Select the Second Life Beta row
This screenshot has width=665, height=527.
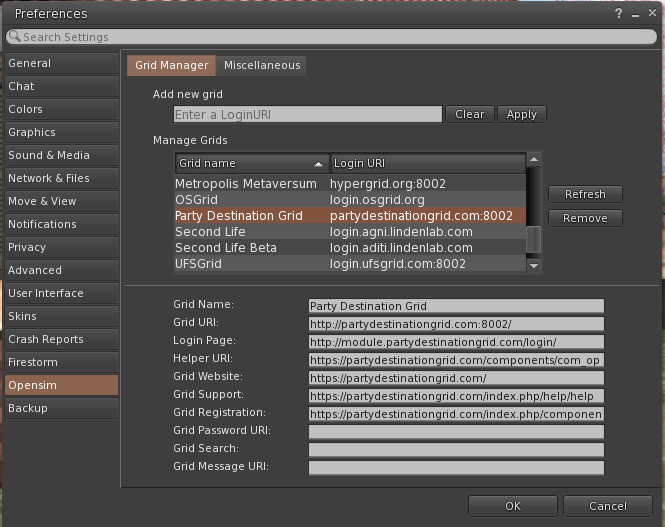click(350, 248)
